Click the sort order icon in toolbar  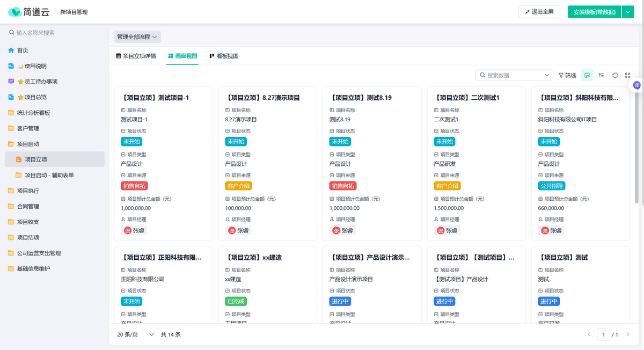(601, 76)
